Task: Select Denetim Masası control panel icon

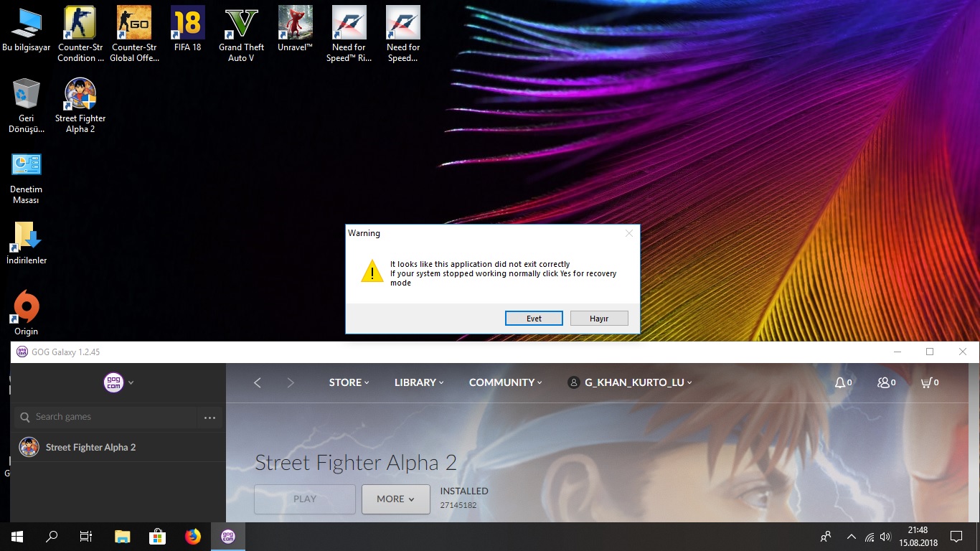Action: coord(27,177)
